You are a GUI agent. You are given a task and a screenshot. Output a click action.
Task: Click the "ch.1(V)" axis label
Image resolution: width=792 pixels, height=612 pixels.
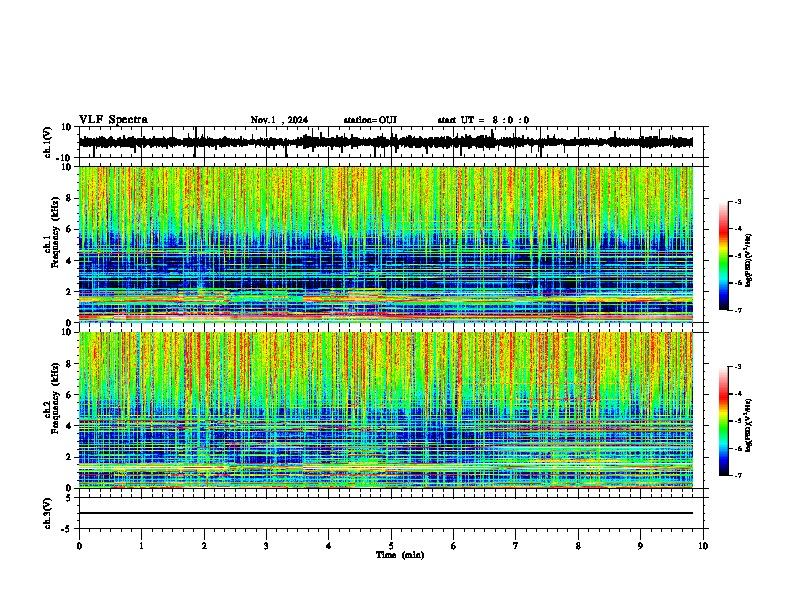48,142
